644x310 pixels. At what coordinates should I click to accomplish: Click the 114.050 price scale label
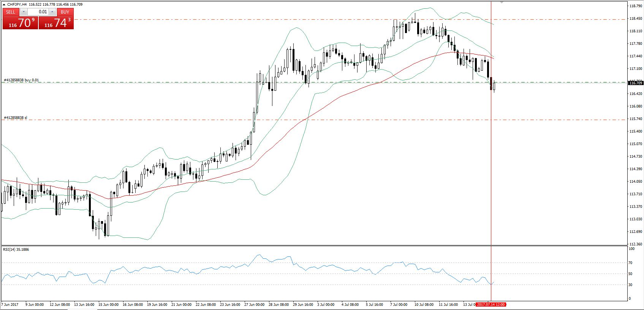(636, 182)
